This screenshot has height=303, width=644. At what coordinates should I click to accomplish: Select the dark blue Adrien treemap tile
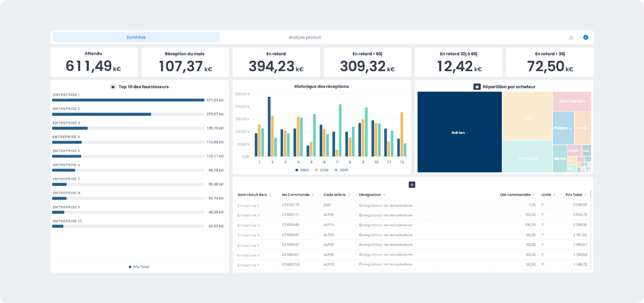459,132
